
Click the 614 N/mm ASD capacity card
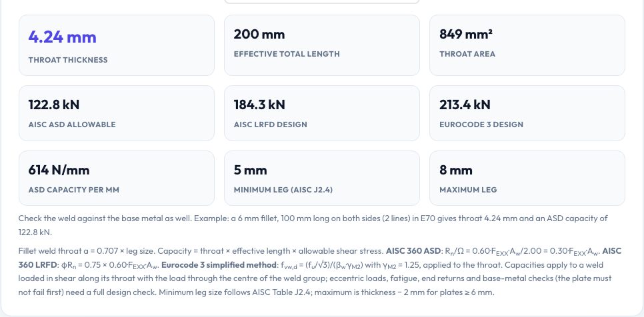click(x=117, y=178)
